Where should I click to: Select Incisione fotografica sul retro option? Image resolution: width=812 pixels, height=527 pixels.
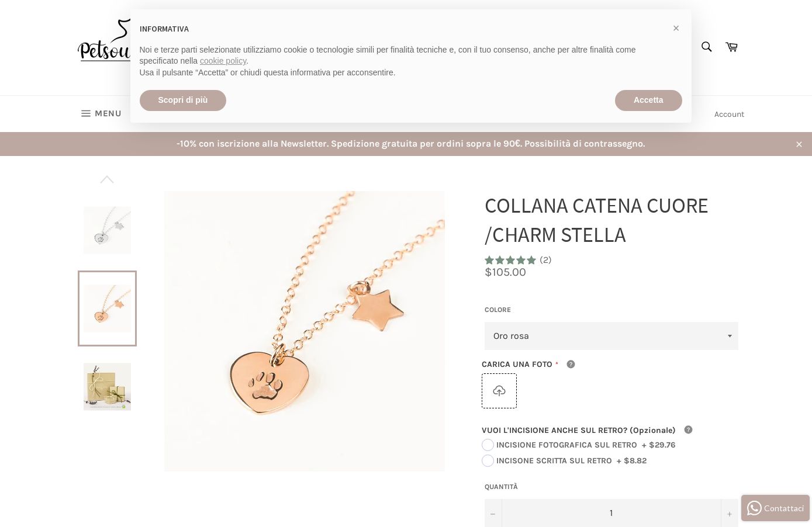(488, 445)
